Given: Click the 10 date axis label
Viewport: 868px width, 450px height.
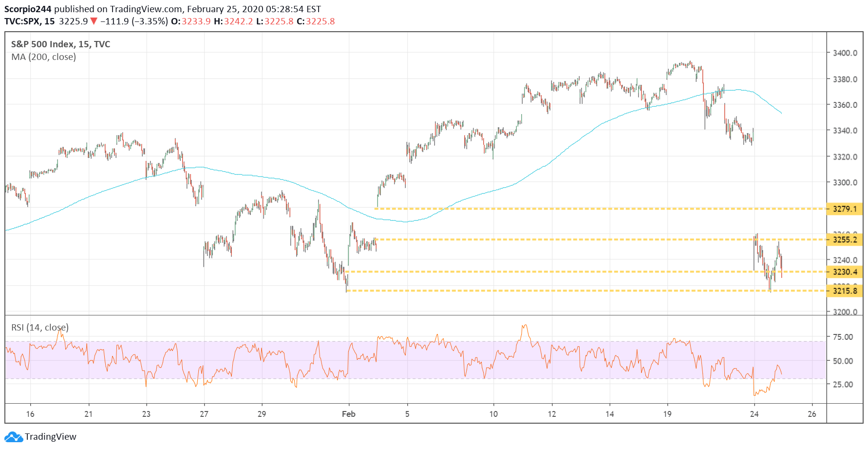Looking at the screenshot, I should [493, 414].
